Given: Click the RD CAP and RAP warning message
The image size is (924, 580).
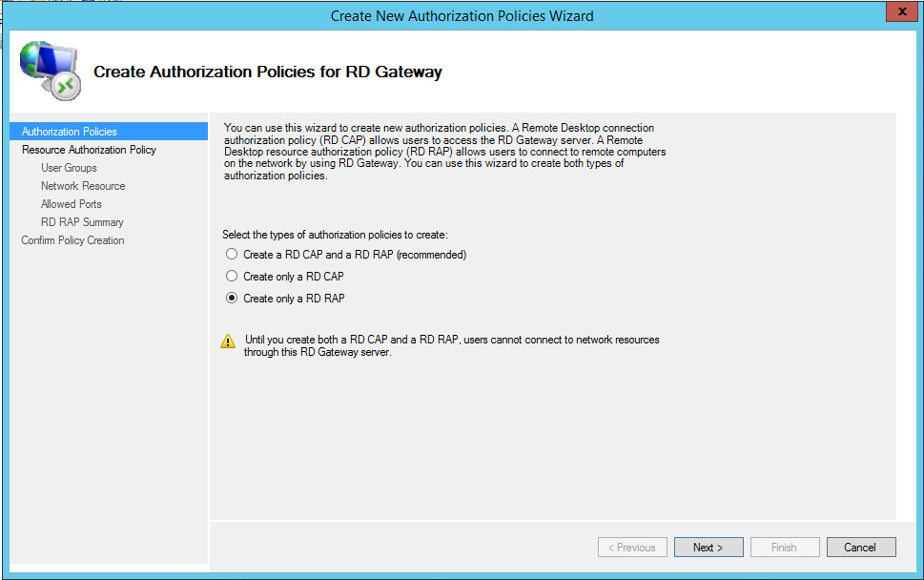Looking at the screenshot, I should (452, 345).
